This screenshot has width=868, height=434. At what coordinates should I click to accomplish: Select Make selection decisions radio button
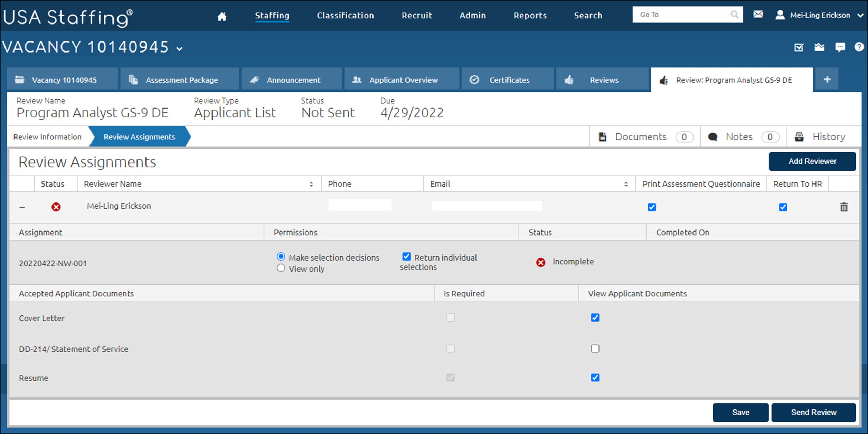(281, 257)
